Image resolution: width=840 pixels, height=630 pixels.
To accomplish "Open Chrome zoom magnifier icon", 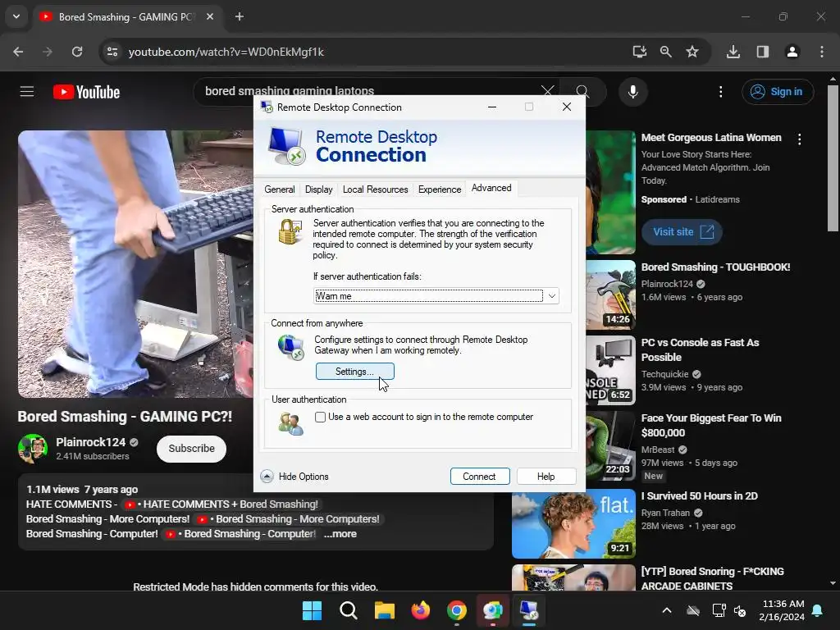I will click(666, 52).
